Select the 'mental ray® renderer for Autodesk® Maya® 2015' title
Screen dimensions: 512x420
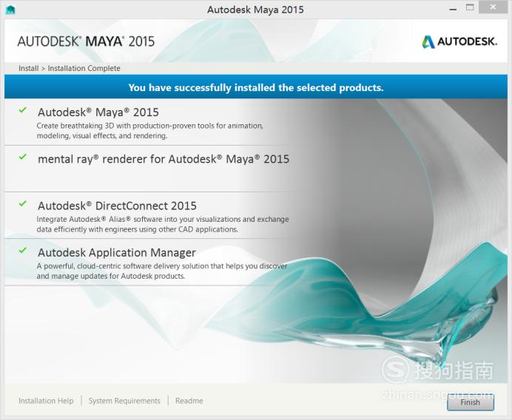click(164, 159)
